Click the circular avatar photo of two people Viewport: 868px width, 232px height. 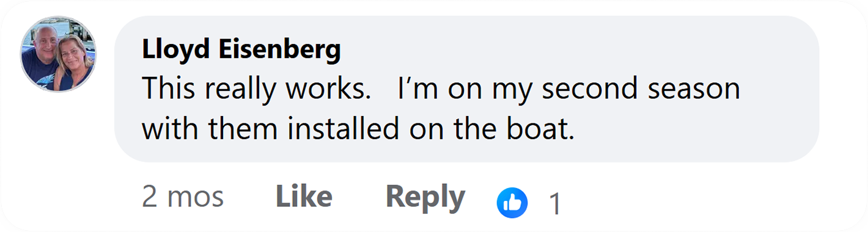click(x=59, y=54)
